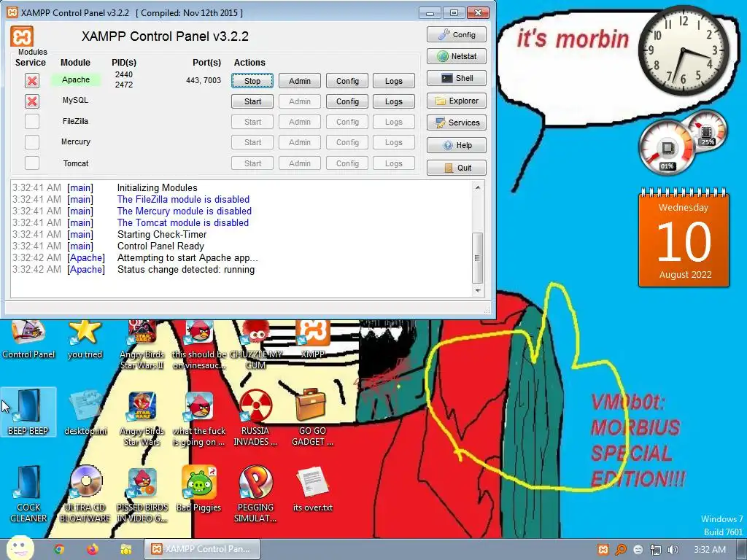View MySQL Logs
Image resolution: width=747 pixels, height=560 pixels.
(393, 101)
